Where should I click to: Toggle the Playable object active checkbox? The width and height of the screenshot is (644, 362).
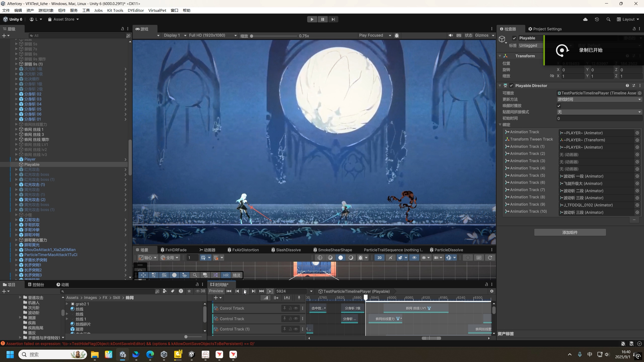tap(514, 38)
